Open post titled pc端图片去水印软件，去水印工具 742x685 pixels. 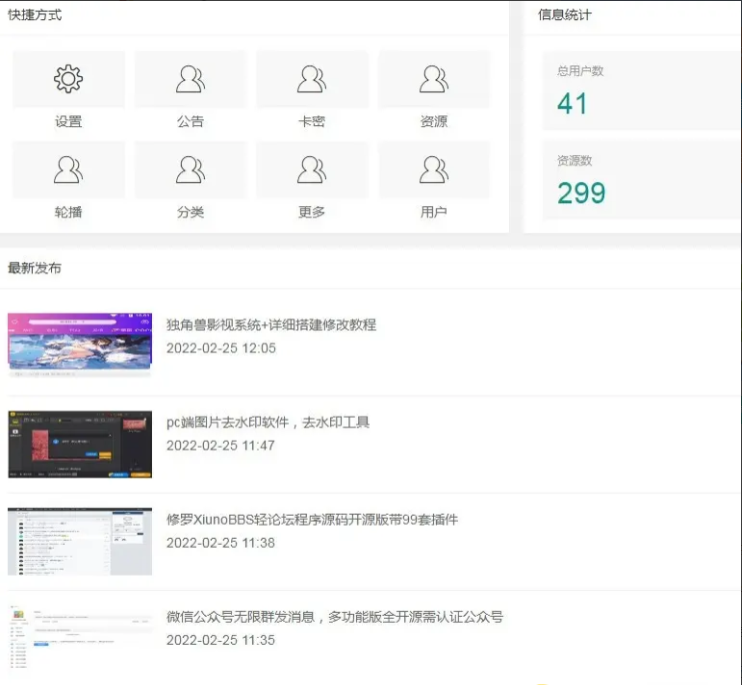[x=268, y=422]
